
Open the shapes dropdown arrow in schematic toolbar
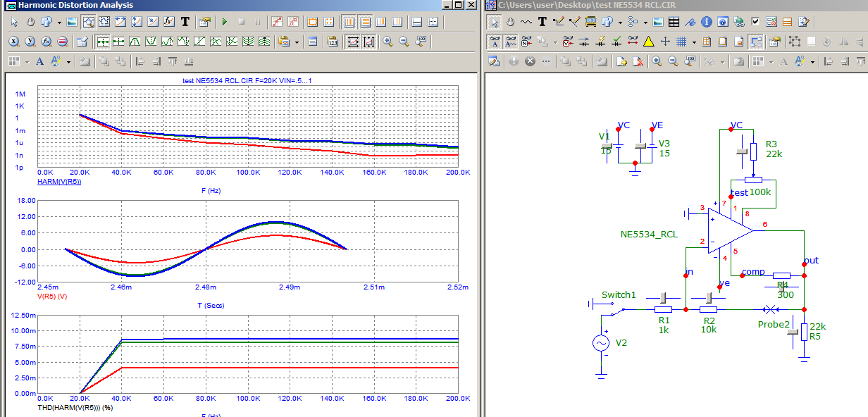point(620,22)
